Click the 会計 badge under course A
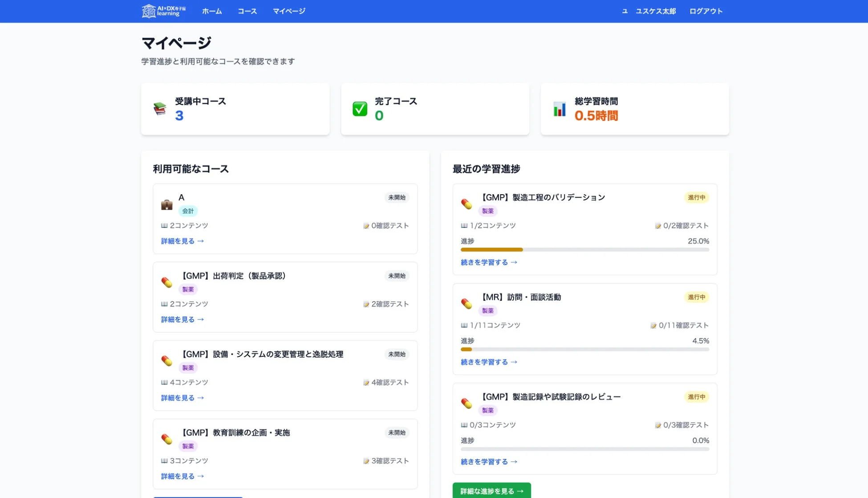This screenshot has width=868, height=498. (188, 211)
